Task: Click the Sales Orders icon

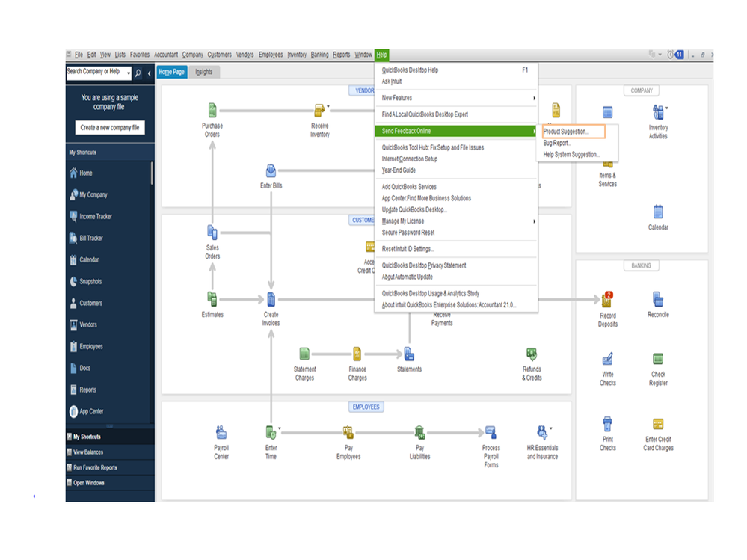Action: coord(212,232)
